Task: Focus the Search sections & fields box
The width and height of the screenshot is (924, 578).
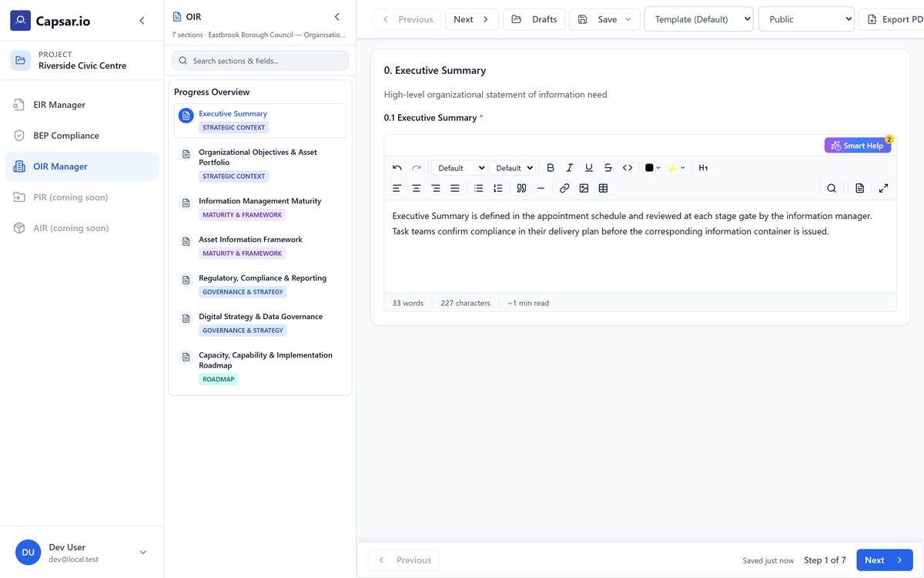Action: 260,61
